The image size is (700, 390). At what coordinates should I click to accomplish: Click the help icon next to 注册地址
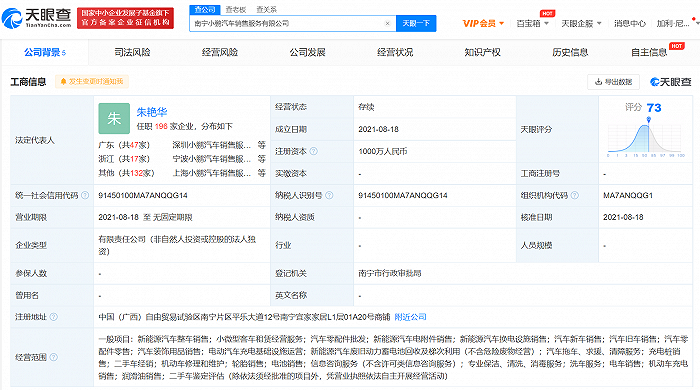(54, 317)
